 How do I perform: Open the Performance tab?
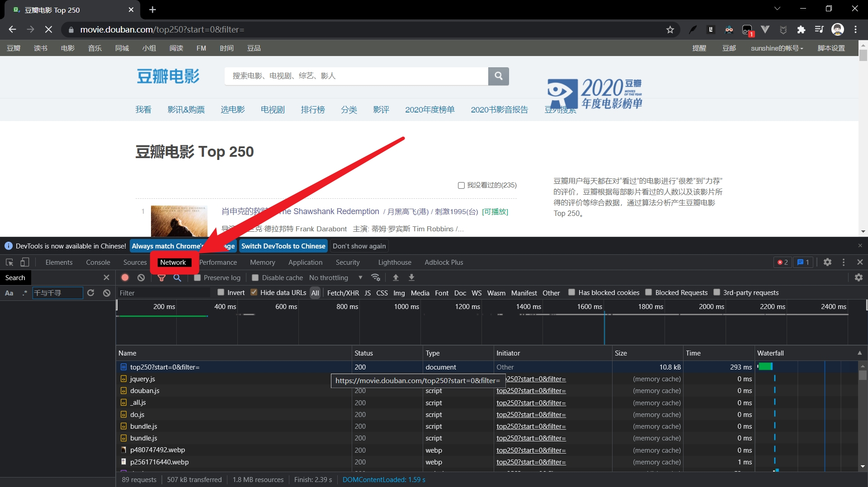[218, 262]
